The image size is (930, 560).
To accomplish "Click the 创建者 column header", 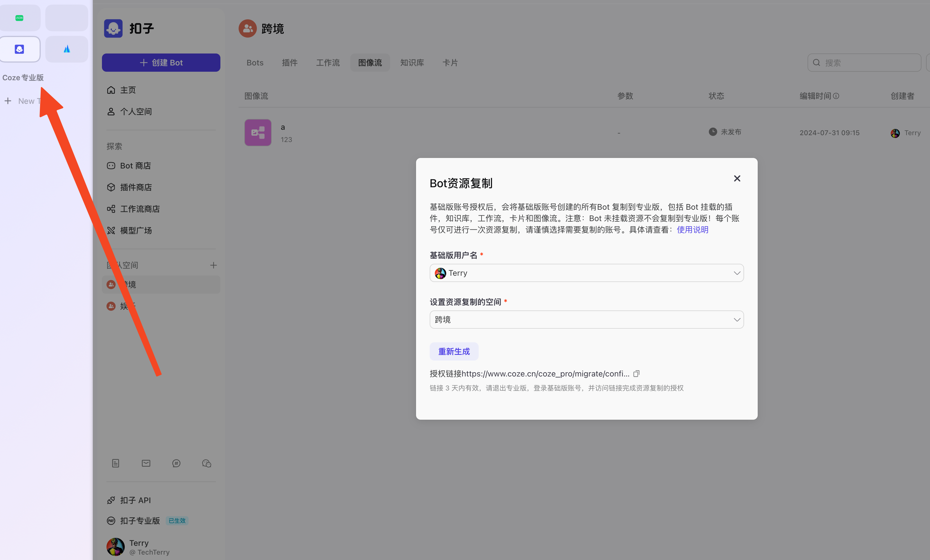I will click(903, 96).
